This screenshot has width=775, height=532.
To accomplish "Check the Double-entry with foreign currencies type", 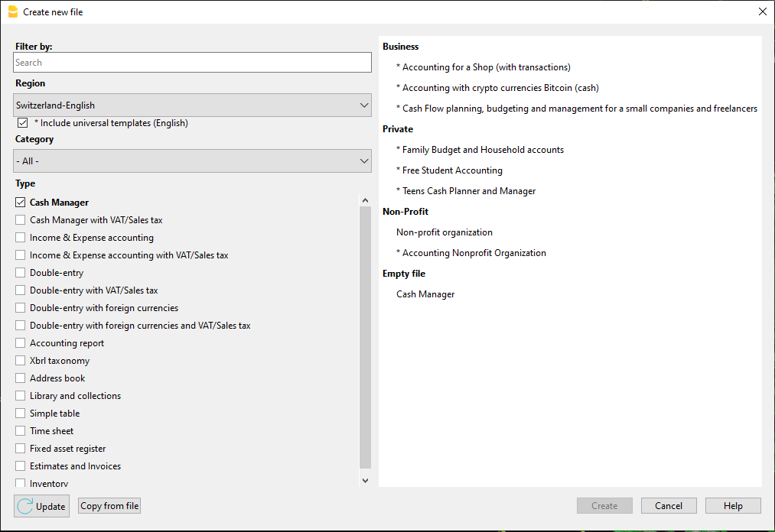I will pos(19,307).
